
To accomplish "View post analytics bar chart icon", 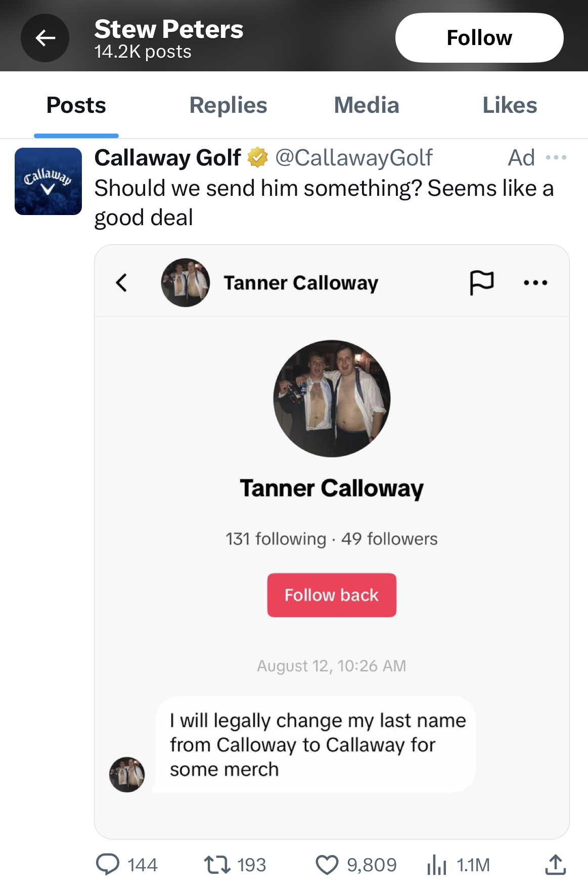I will (x=437, y=865).
